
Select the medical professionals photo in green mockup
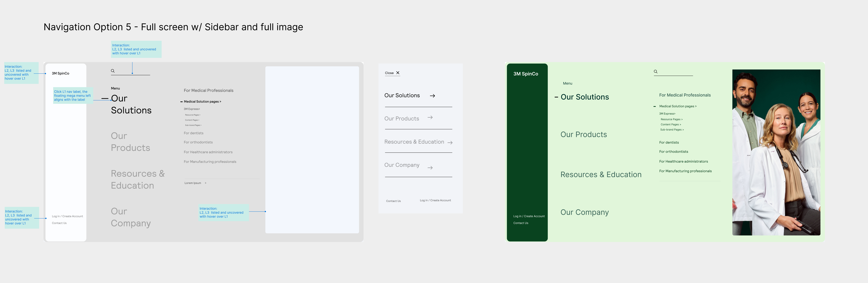pos(776,152)
